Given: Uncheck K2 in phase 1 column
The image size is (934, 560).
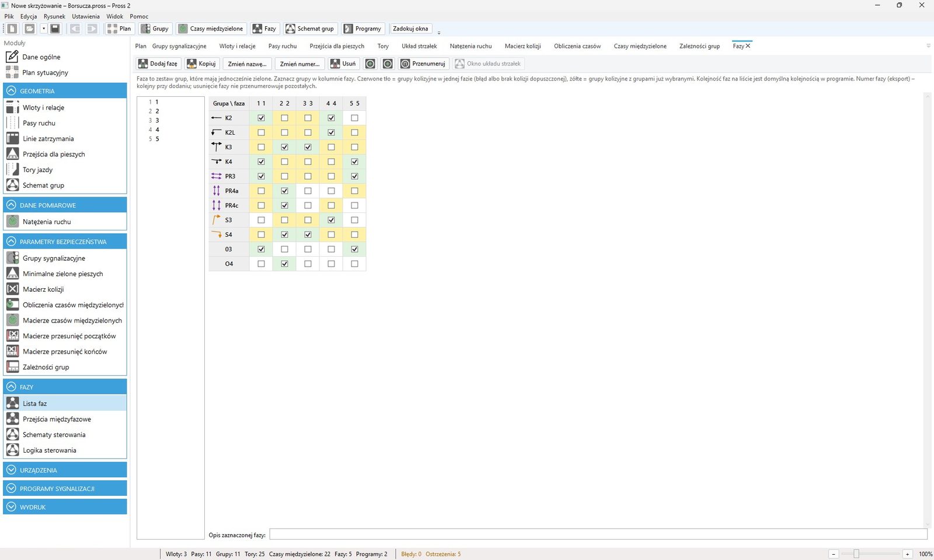Looking at the screenshot, I should (261, 118).
